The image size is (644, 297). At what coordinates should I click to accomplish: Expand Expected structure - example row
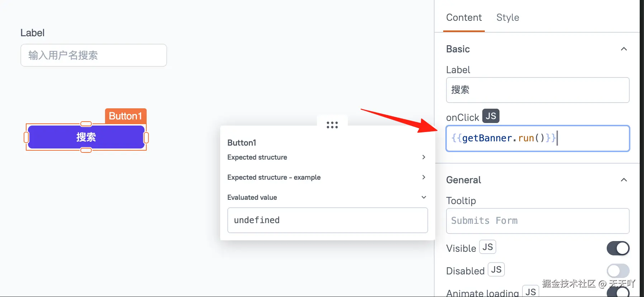tap(423, 177)
